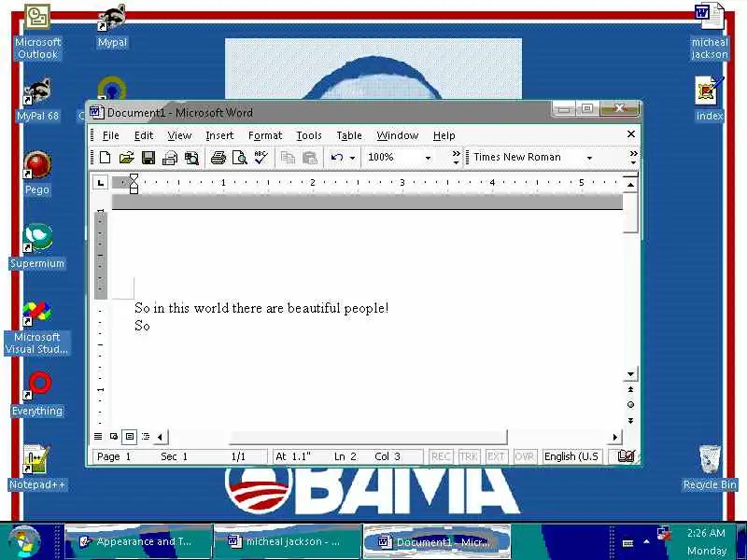This screenshot has width=747, height=560.
Task: Close the document with menu bar X
Action: (x=631, y=134)
